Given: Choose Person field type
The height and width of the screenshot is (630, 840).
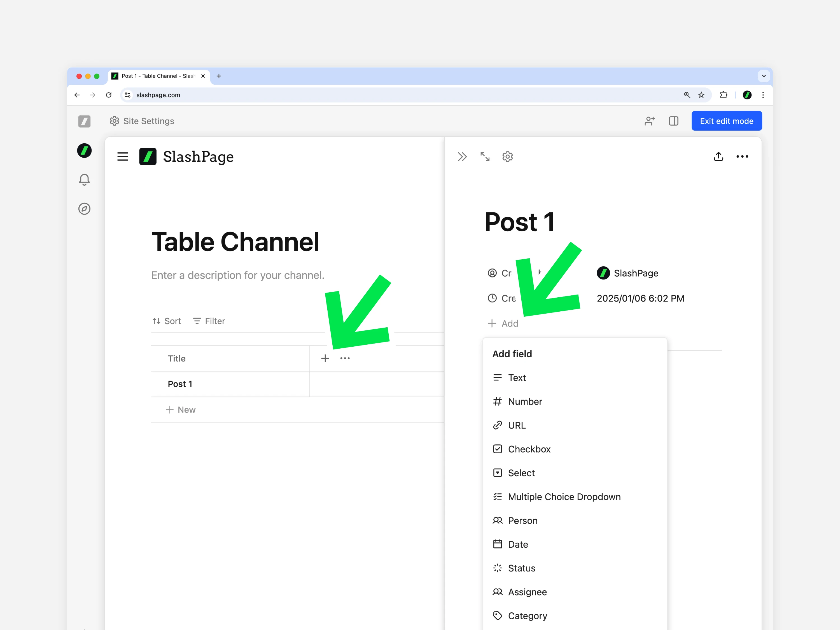Looking at the screenshot, I should [575, 521].
